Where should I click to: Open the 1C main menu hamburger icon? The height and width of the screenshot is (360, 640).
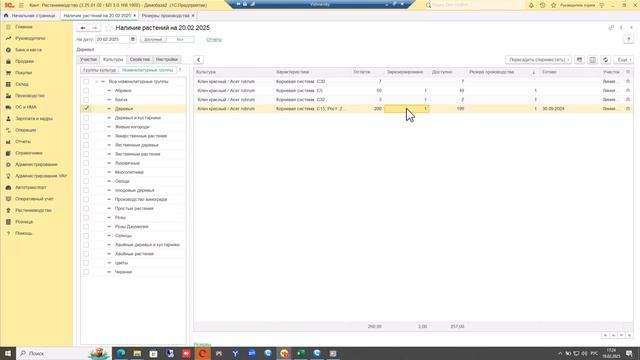(x=21, y=5)
